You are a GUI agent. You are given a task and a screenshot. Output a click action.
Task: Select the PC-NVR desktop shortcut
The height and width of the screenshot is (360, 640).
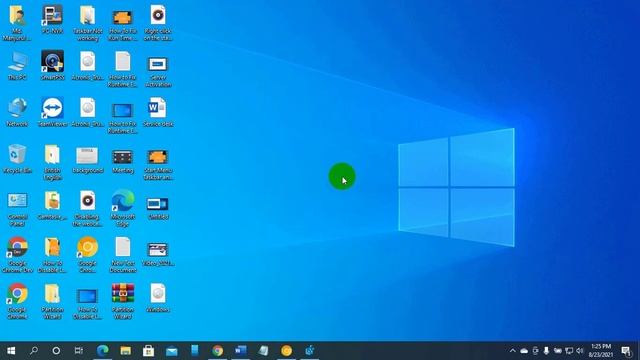52,19
